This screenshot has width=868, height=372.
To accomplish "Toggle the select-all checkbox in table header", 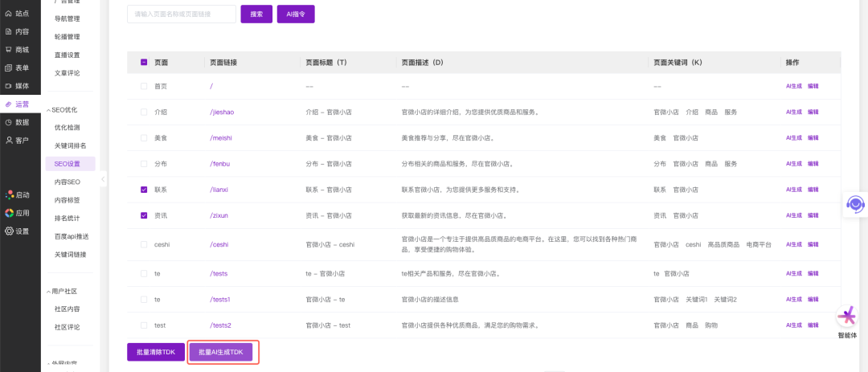I will point(144,62).
